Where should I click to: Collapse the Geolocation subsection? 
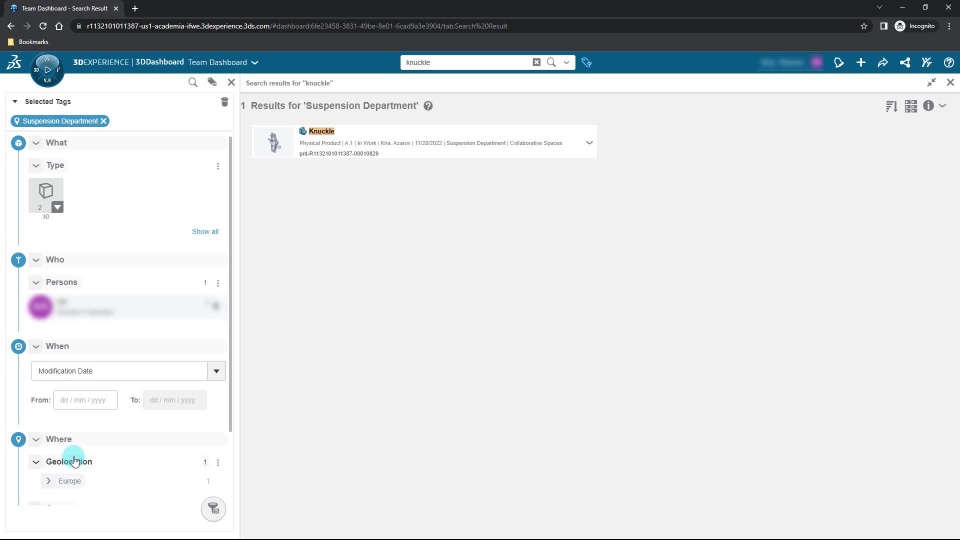click(x=36, y=462)
